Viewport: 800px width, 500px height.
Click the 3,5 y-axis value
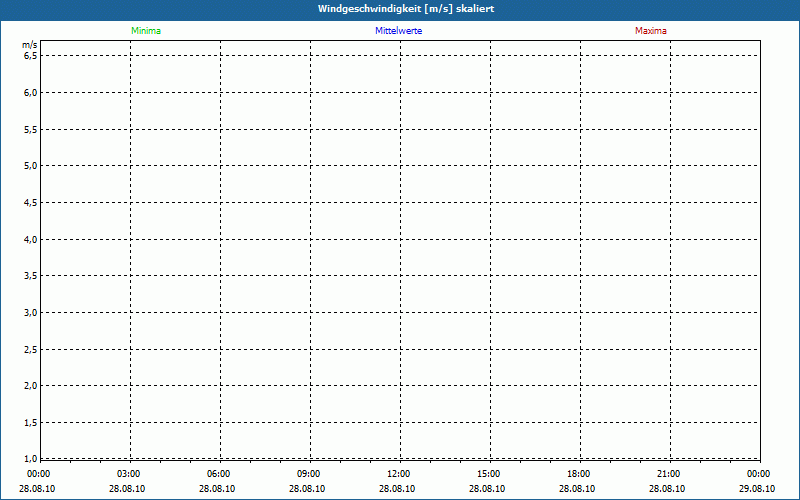31,276
